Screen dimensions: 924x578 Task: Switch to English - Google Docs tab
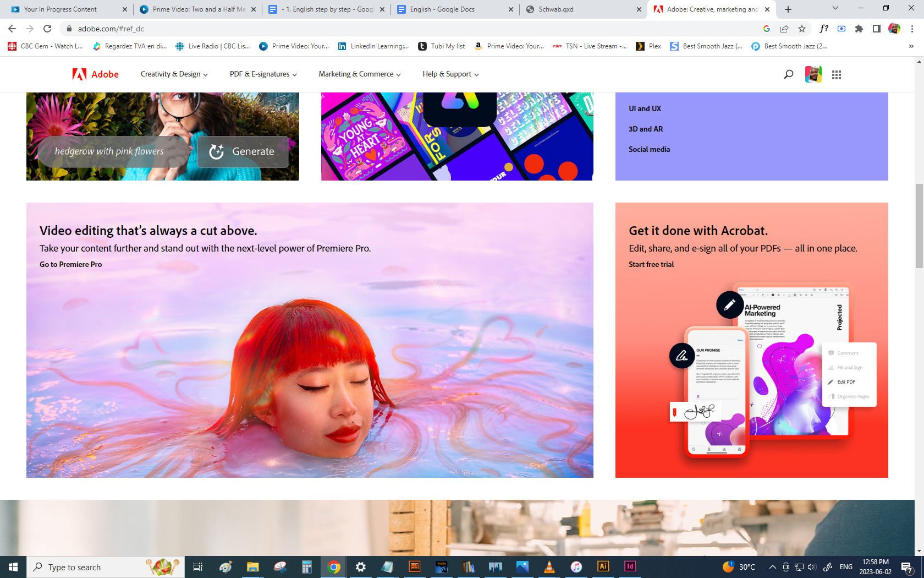454,9
